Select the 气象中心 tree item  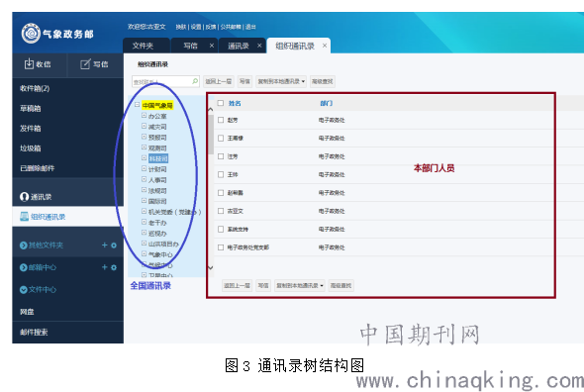coord(160,254)
